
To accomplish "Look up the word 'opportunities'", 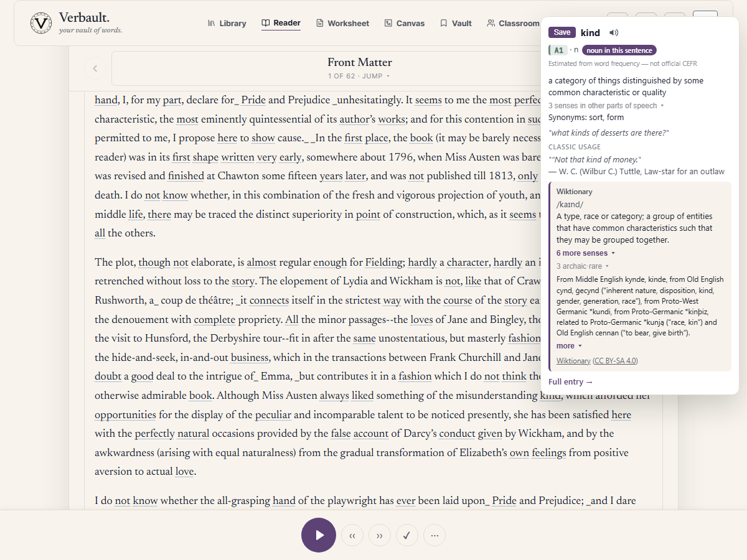I will tap(125, 414).
